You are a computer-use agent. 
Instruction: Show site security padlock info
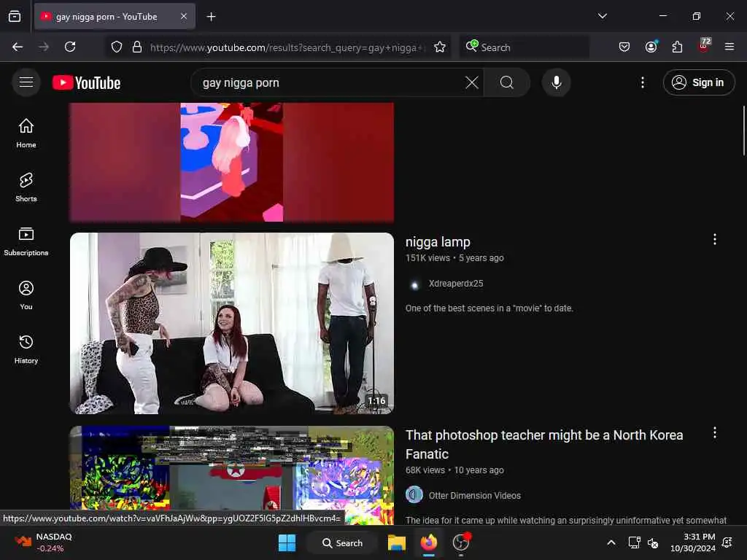tap(137, 47)
